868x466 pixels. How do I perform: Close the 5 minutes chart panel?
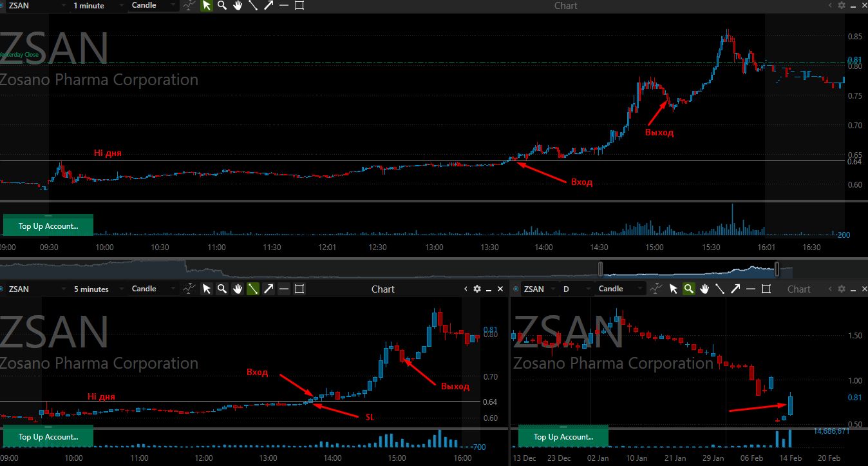(x=500, y=289)
